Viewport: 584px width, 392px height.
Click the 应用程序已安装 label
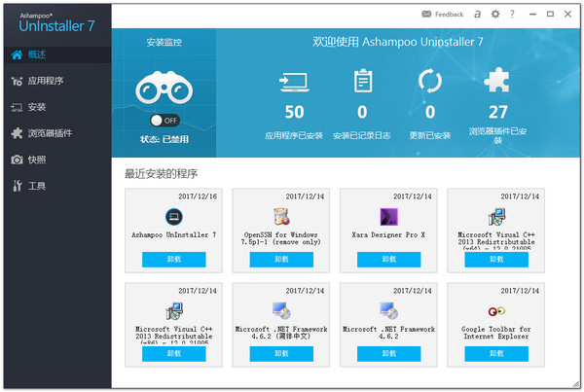click(294, 135)
